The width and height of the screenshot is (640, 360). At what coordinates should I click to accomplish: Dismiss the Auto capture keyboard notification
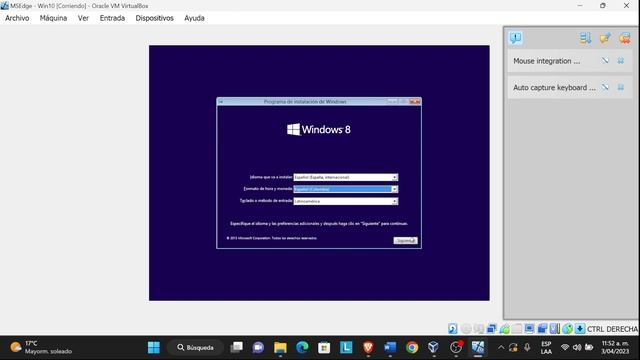(621, 87)
